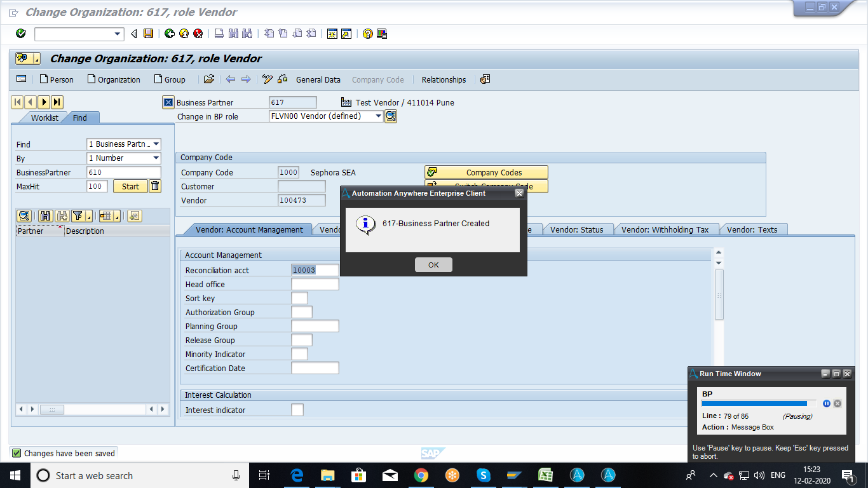Click the yellow Help question mark icon
The width and height of the screenshot is (868, 488).
[367, 34]
